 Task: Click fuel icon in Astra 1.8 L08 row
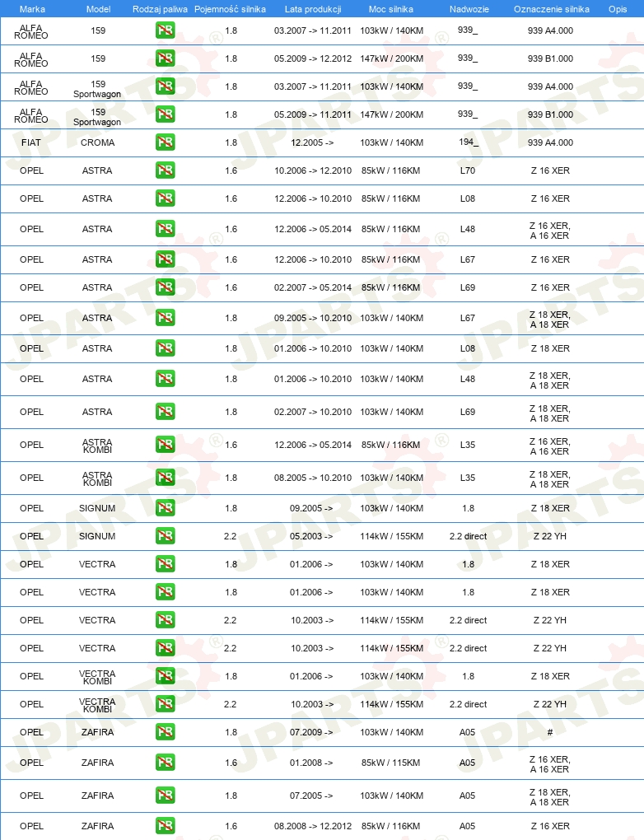[x=165, y=348]
